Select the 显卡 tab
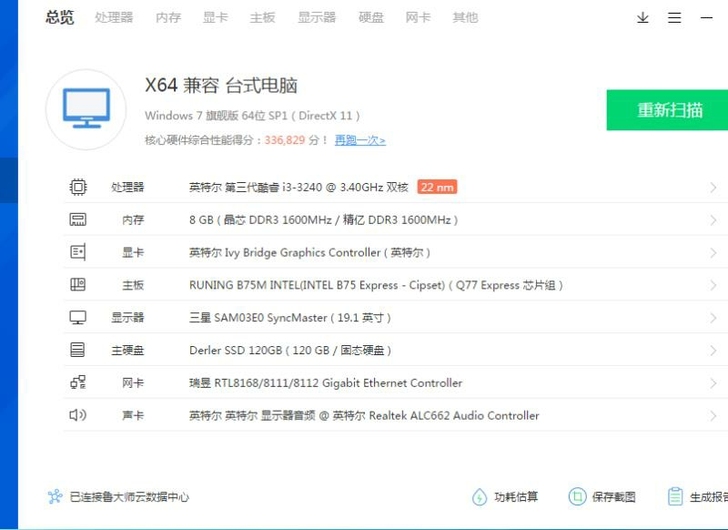 [x=215, y=18]
